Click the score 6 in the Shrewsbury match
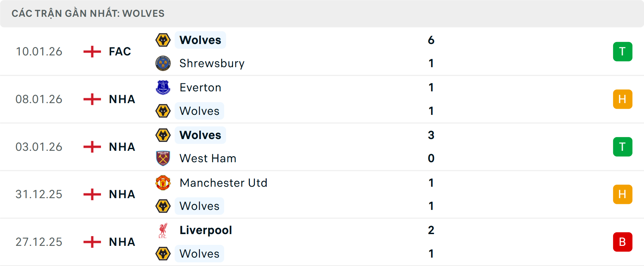The height and width of the screenshot is (266, 644). coord(431,40)
